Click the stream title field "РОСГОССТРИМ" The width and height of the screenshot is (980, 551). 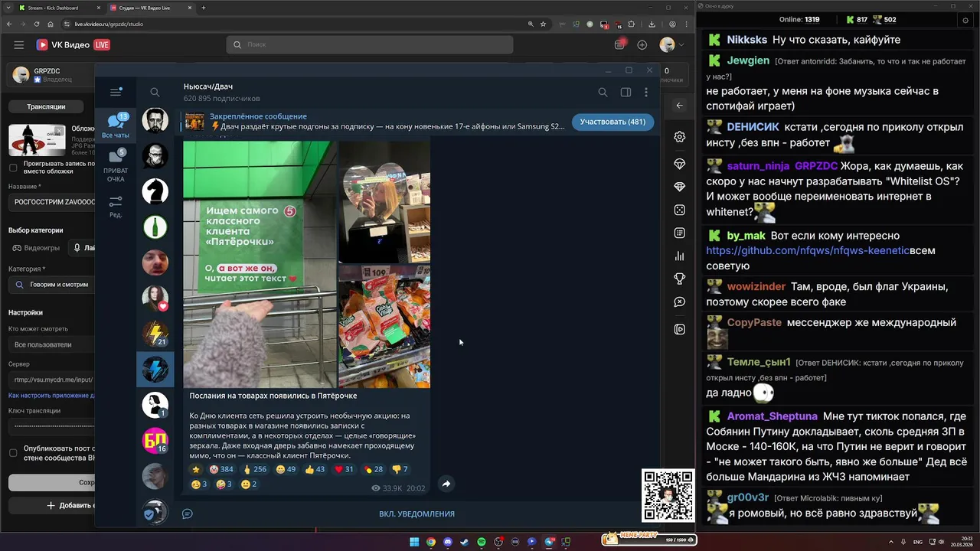[x=51, y=202]
